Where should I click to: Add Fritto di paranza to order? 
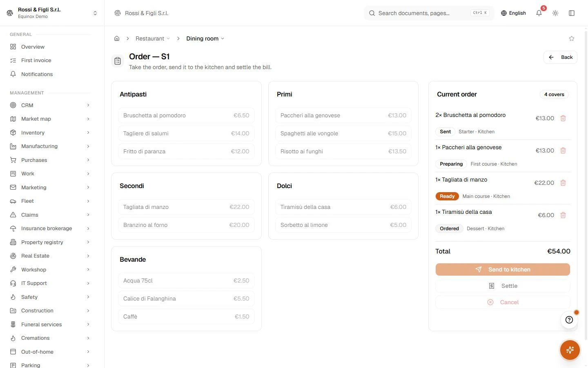tap(186, 151)
